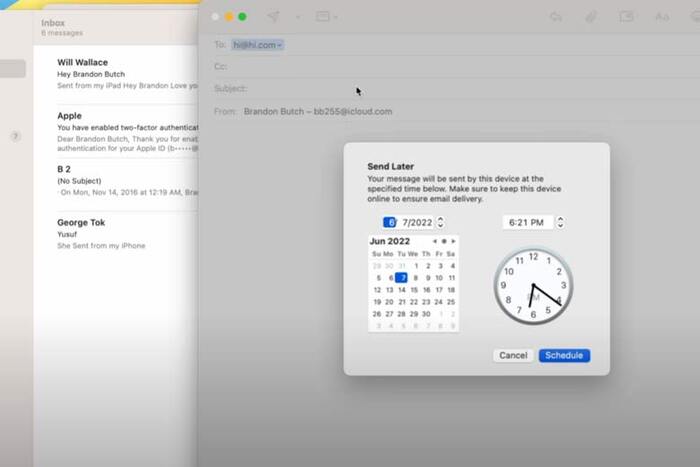The width and height of the screenshot is (700, 467).
Task: Click the yellow minimize button of compose window
Action: [229, 17]
